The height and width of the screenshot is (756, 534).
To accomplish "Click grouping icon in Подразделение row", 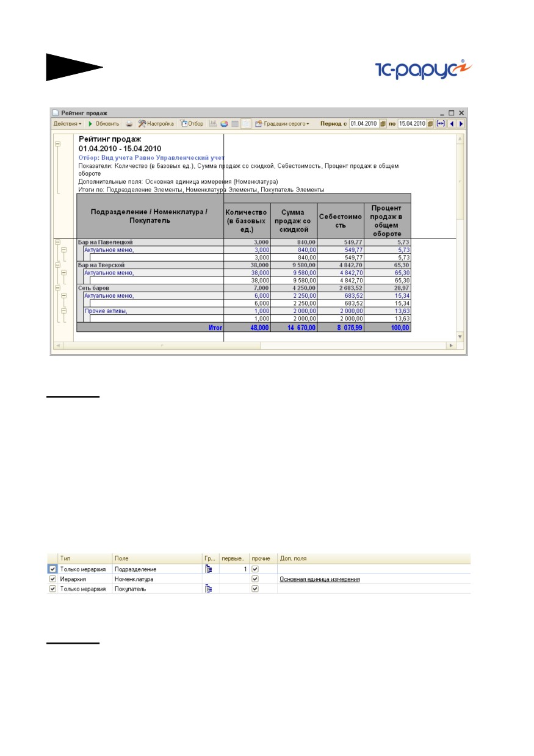I will coord(209,569).
